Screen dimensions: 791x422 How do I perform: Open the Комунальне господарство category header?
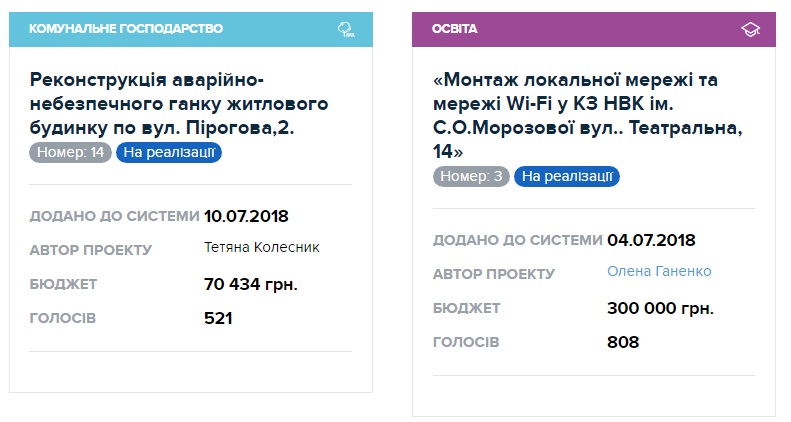tap(191, 30)
